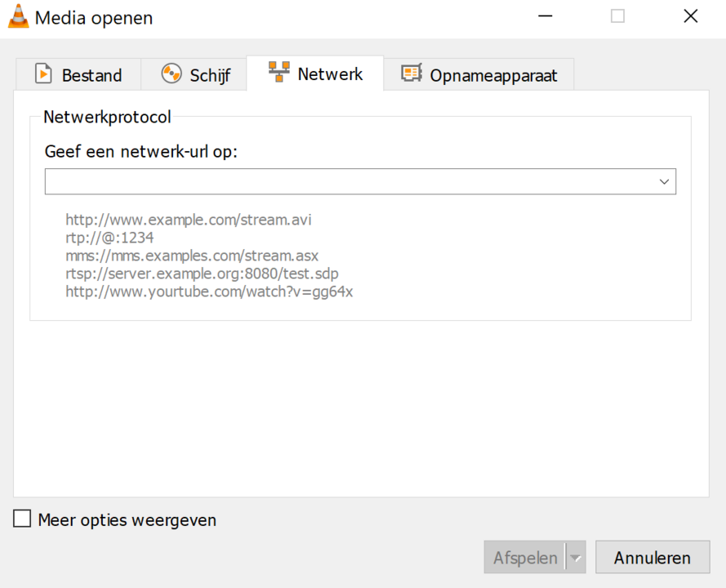Focus the network URL text field

pos(349,182)
